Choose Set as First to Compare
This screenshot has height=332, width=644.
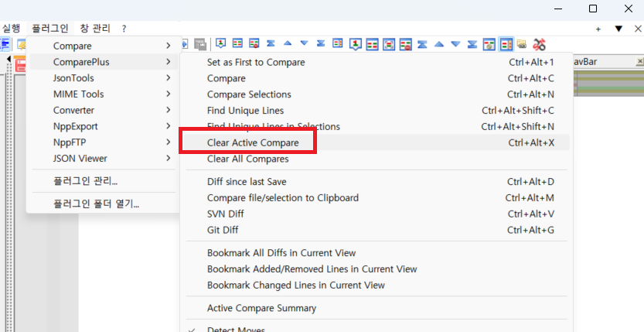256,62
